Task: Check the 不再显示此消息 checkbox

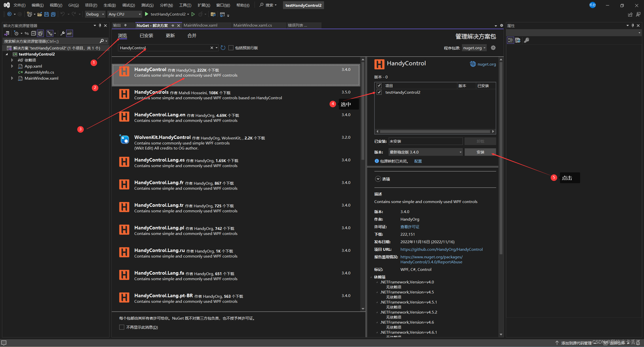Action: click(122, 327)
